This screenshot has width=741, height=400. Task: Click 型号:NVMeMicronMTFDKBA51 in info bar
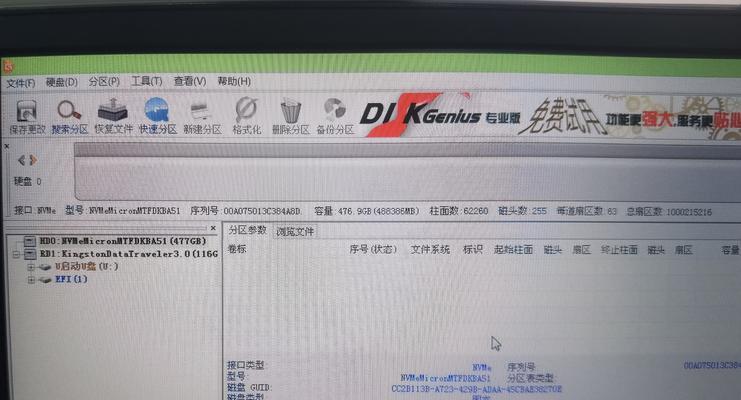click(x=122, y=210)
